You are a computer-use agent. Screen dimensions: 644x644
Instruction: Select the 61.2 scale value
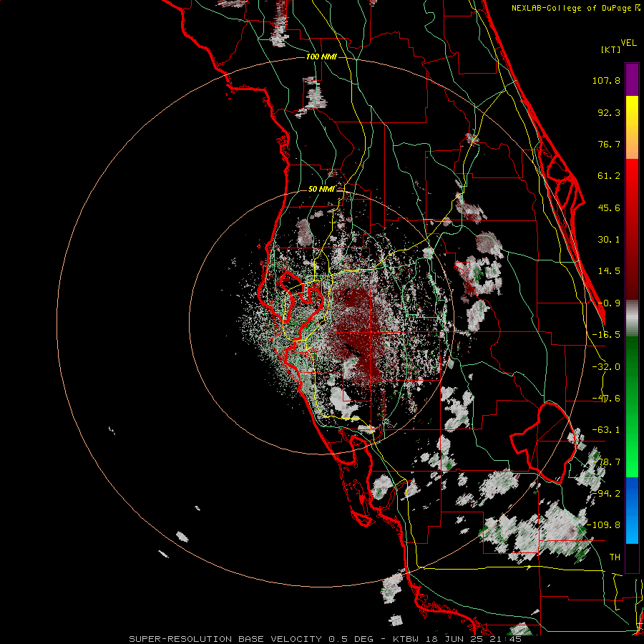tap(609, 176)
